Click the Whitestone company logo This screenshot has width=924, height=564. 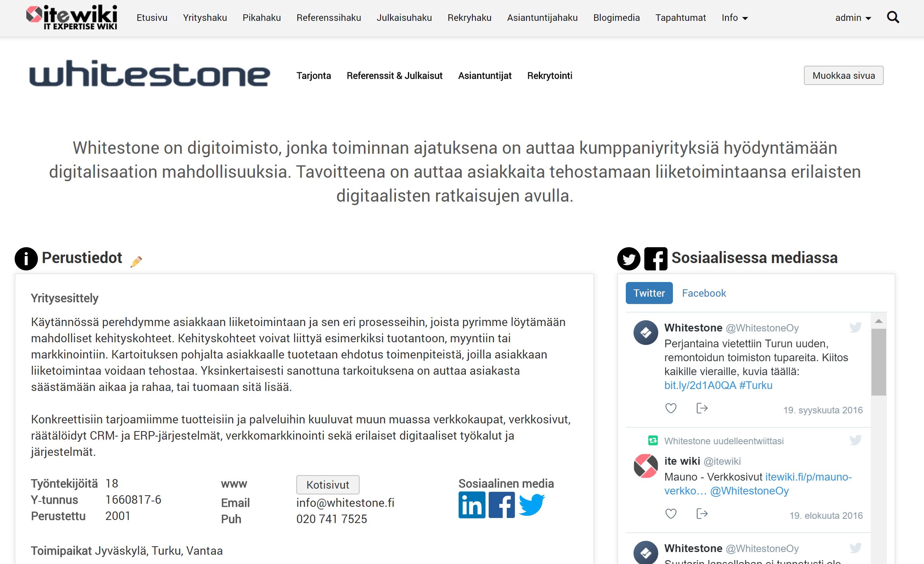pyautogui.click(x=149, y=74)
